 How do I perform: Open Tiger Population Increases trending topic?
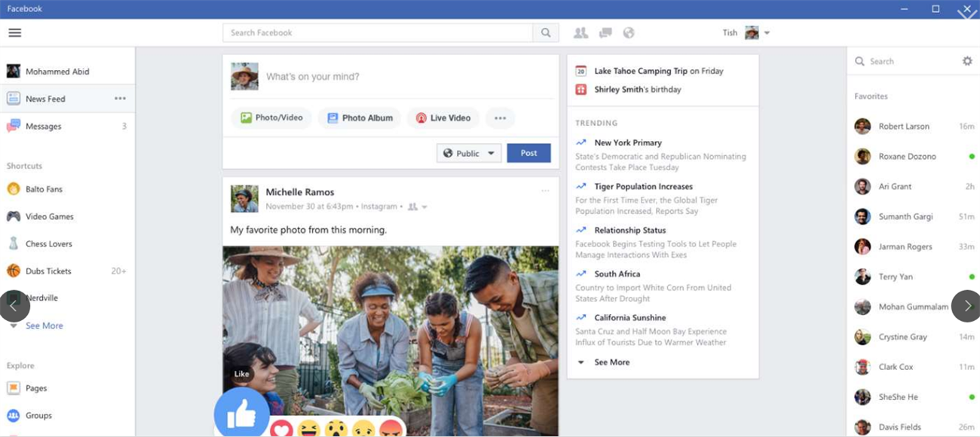click(x=643, y=186)
